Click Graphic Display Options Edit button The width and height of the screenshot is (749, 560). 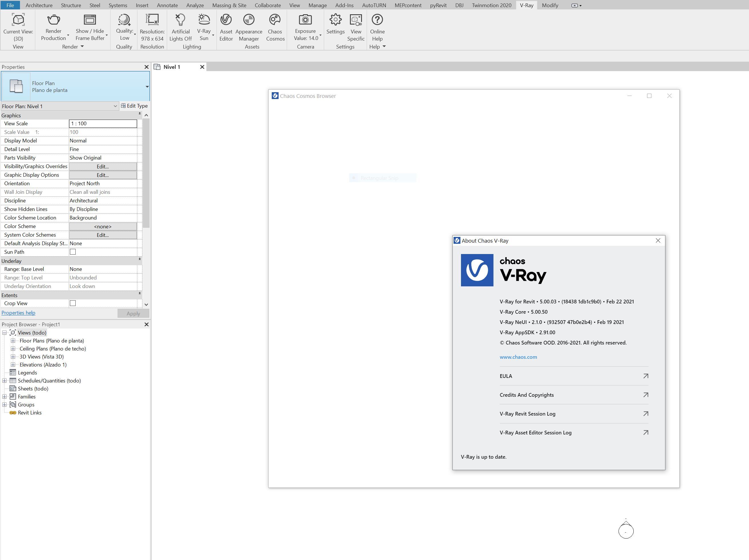pos(102,175)
